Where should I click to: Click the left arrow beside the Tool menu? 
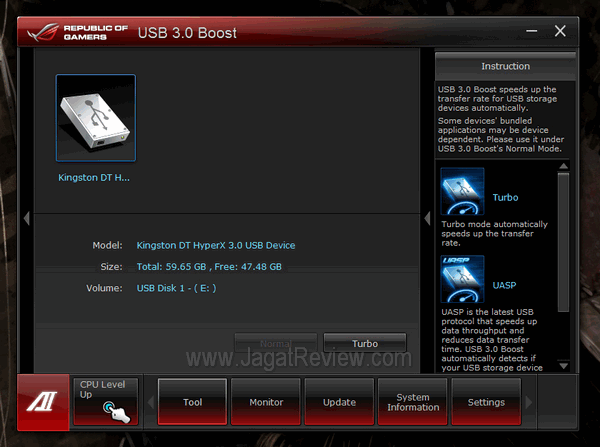[151, 402]
